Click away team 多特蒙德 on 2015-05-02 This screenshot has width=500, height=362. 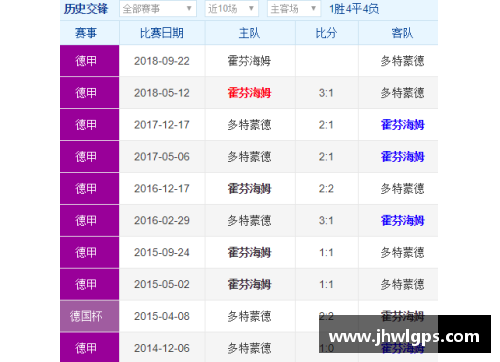click(402, 284)
